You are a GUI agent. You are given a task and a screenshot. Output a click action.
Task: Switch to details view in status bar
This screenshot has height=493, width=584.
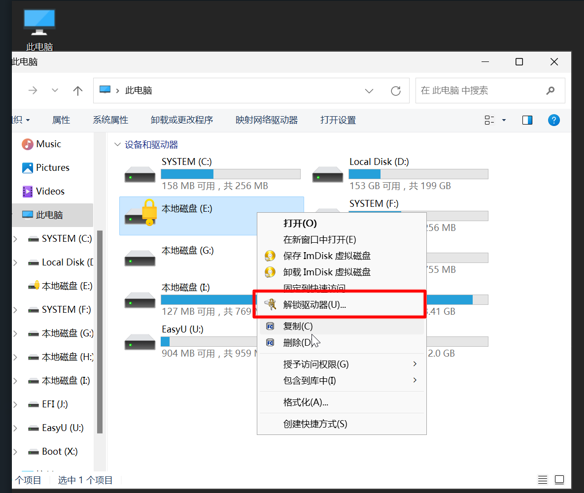[x=543, y=480]
